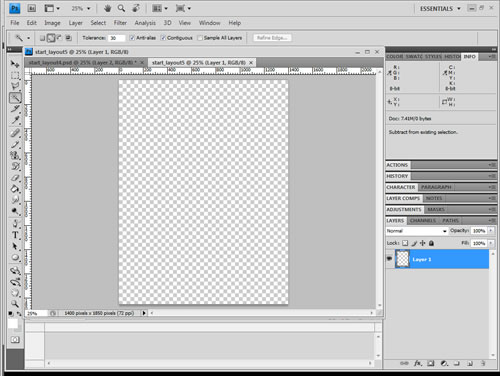Select the Paint Bucket tool

click(x=15, y=189)
